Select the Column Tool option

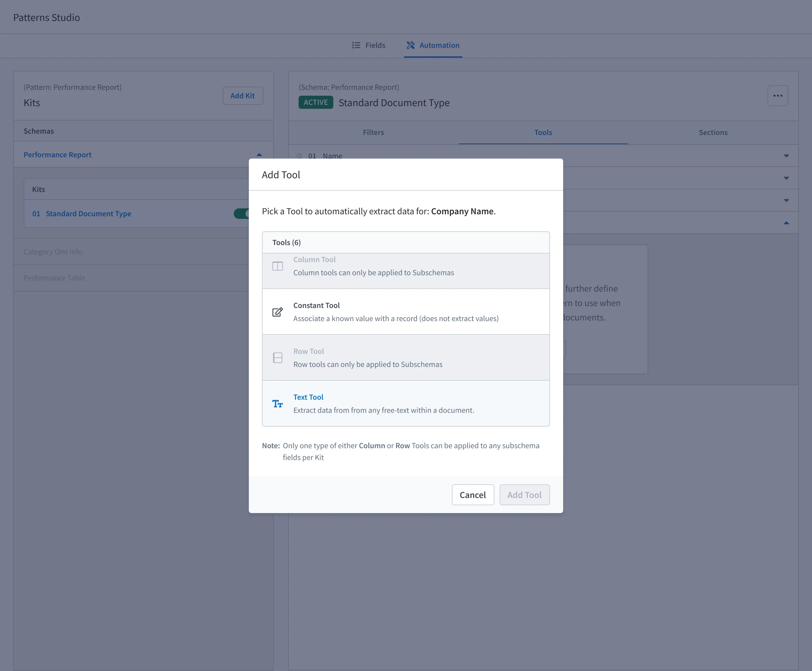(x=406, y=271)
